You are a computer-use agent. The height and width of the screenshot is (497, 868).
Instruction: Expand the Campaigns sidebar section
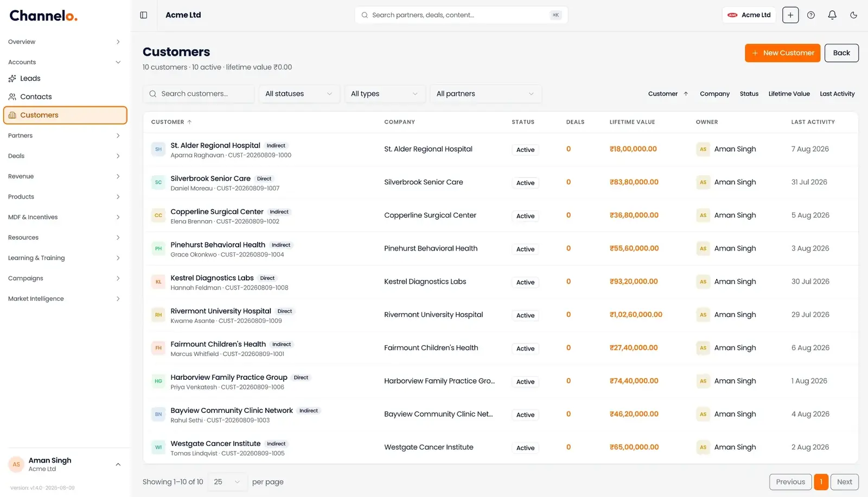tap(65, 278)
